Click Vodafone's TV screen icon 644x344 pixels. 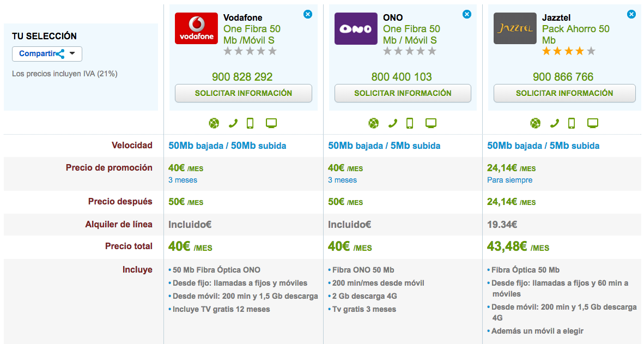pyautogui.click(x=271, y=123)
